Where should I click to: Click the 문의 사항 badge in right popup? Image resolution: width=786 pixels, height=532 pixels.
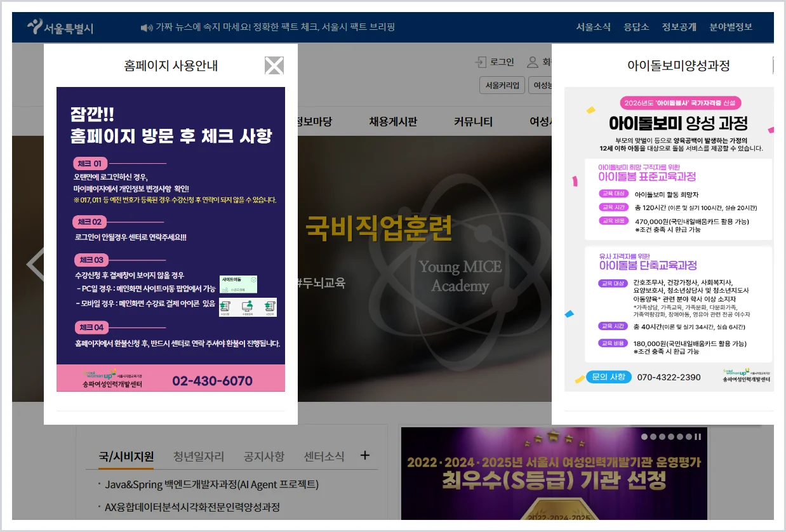coord(608,376)
